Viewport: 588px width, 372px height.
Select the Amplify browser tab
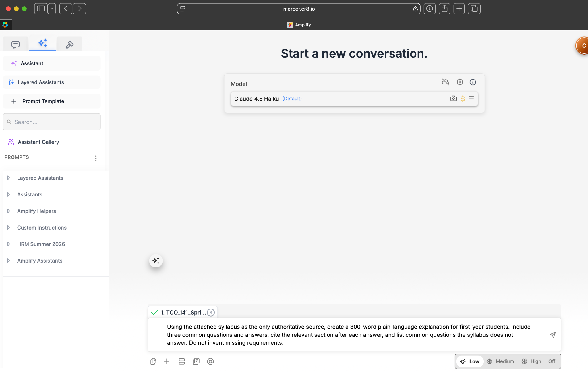(x=299, y=25)
